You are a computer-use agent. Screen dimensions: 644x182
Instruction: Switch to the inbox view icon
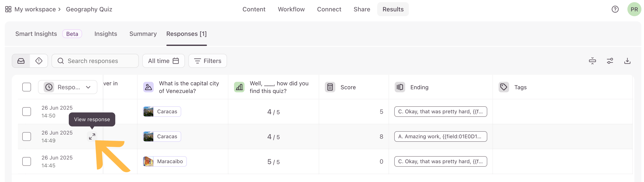click(x=21, y=61)
